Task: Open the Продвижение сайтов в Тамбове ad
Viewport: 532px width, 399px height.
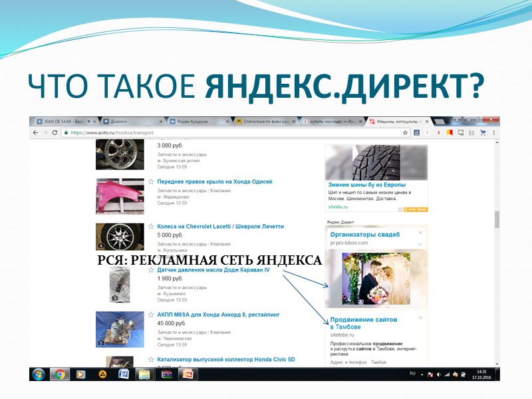Action: pyautogui.click(x=363, y=323)
